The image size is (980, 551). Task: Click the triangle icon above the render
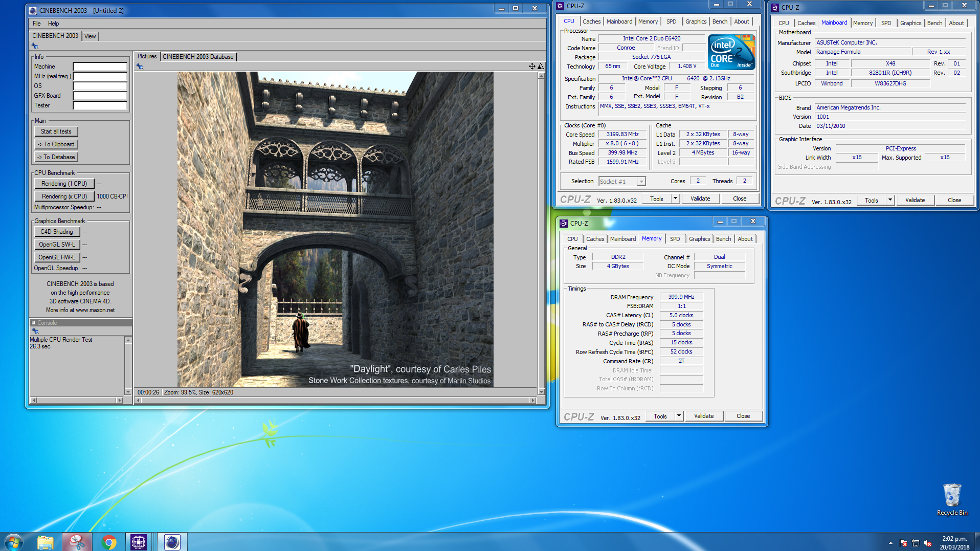click(541, 66)
